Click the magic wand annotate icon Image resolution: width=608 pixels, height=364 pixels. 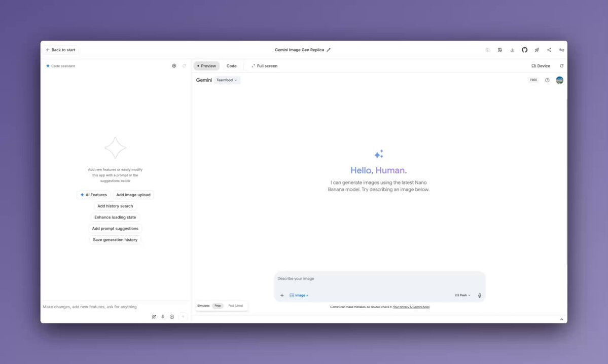tap(154, 317)
